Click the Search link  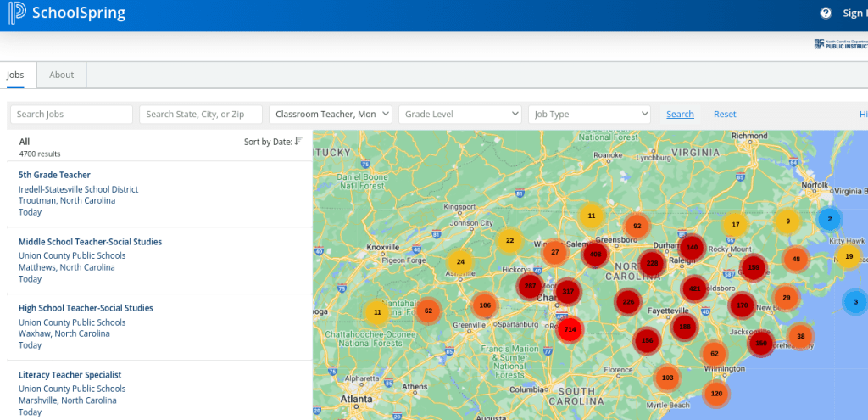(680, 115)
